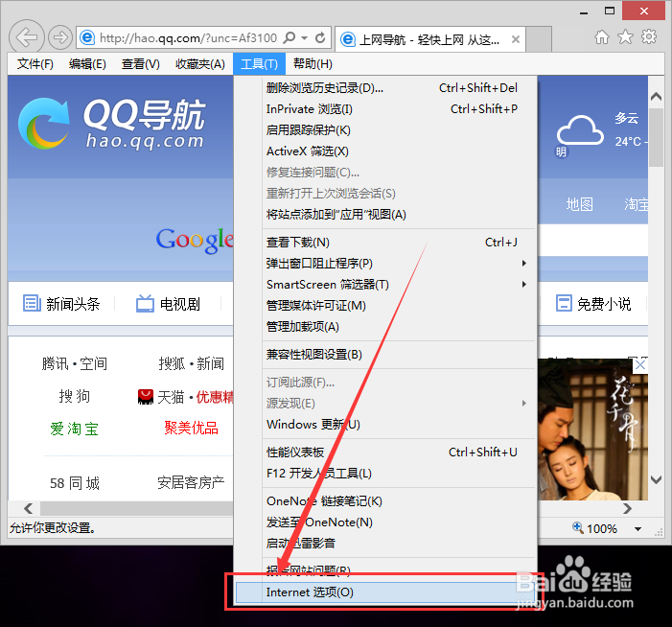Select 启用跟踪保护(K)
The height and width of the screenshot is (627, 672).
(x=385, y=129)
